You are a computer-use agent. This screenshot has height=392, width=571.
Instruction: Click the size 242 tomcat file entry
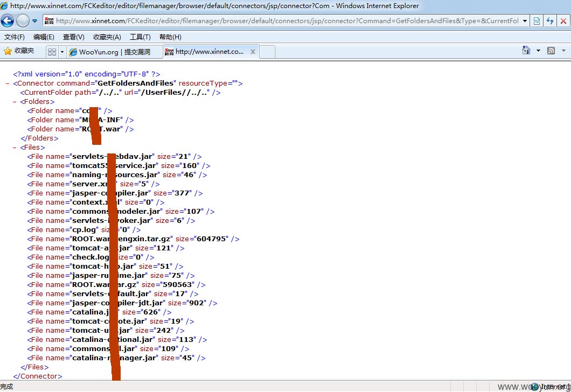(106, 330)
